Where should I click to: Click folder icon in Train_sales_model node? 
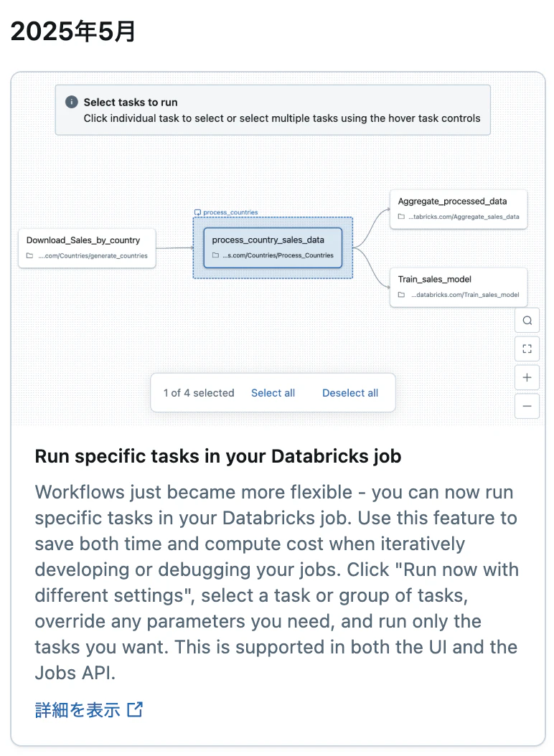(401, 295)
